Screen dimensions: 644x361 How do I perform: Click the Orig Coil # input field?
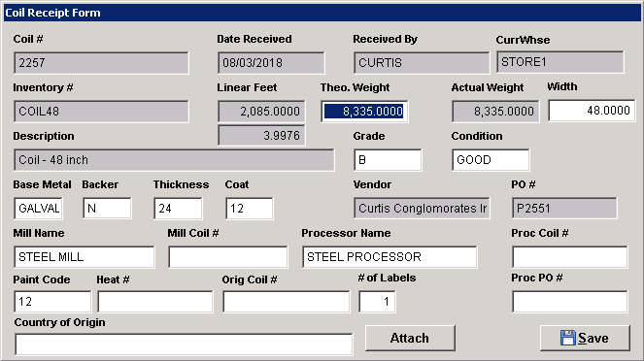coord(287,302)
